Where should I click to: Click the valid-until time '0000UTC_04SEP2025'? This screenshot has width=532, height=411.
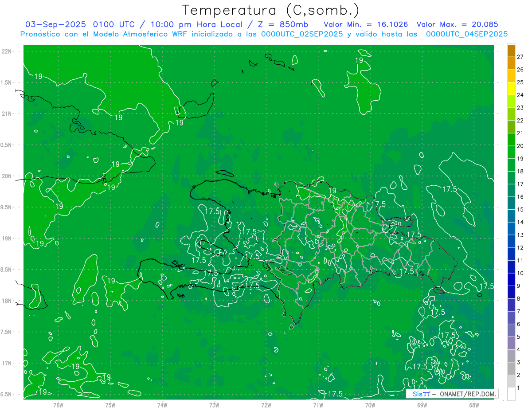pyautogui.click(x=466, y=34)
